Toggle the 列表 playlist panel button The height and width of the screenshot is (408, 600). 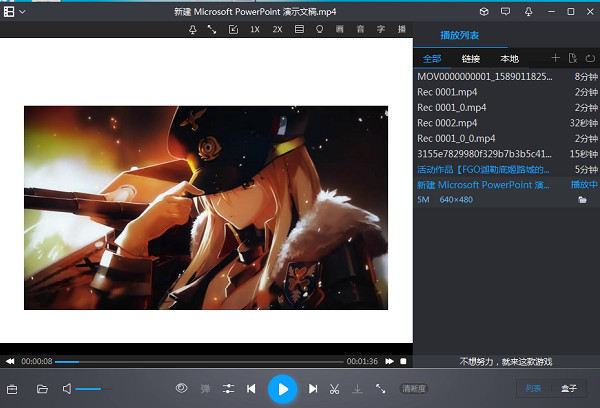[533, 388]
